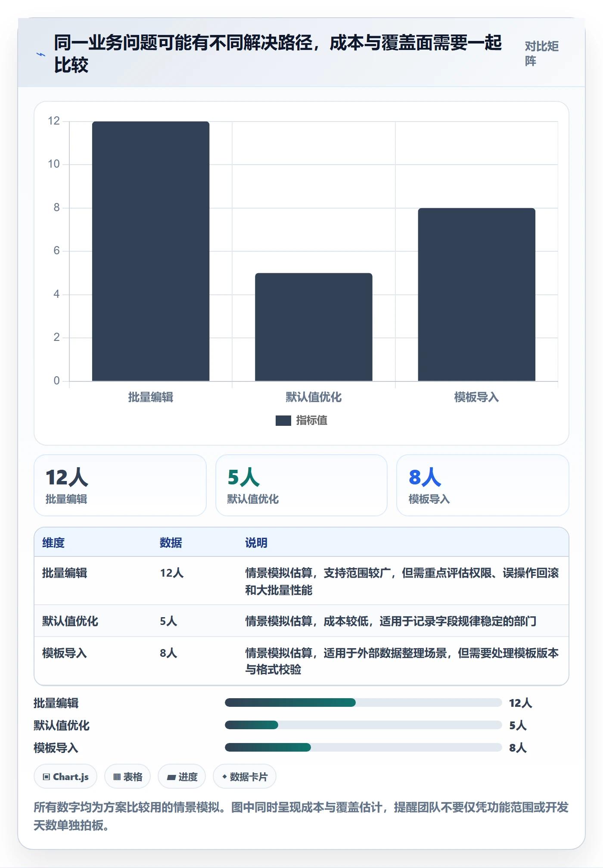The width and height of the screenshot is (603, 868).
Task: Click the description text for 默认值优化 row
Action: pos(391,621)
